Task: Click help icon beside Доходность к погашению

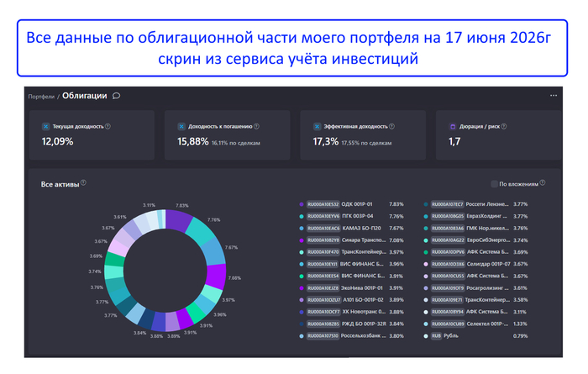Action: 256,126
